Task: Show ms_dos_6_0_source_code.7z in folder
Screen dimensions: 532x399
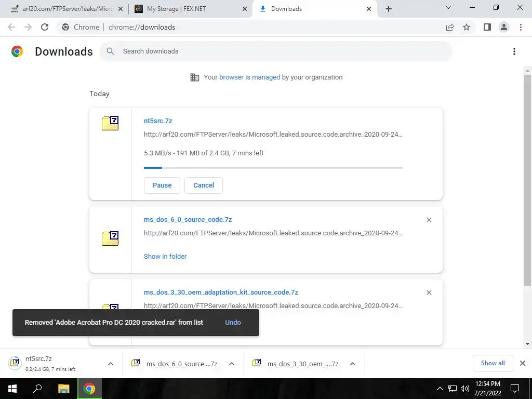Action: [x=165, y=257]
